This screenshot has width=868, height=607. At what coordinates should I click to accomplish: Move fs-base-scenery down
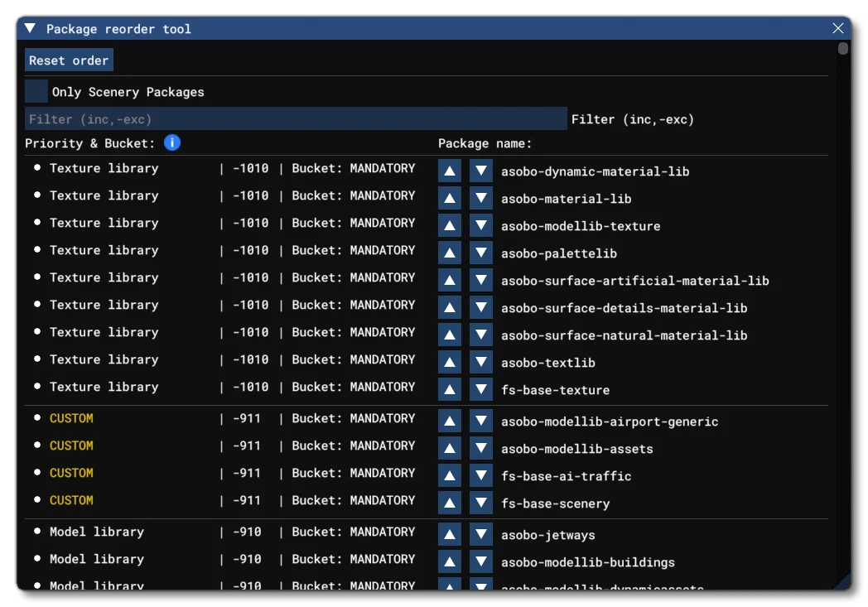click(x=481, y=503)
